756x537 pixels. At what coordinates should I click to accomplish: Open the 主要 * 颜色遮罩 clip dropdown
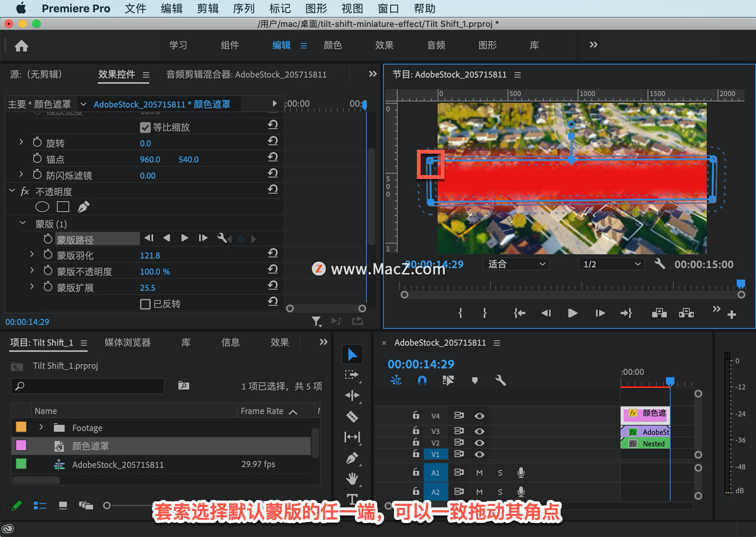[83, 104]
